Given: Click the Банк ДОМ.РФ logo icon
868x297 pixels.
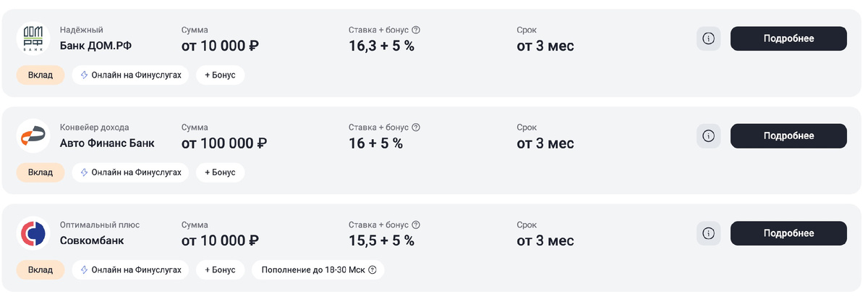Looking at the screenshot, I should click(33, 39).
